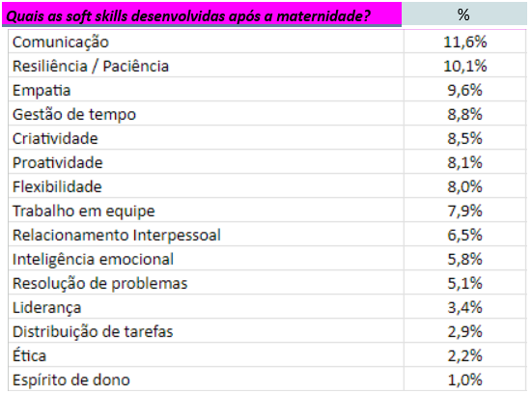Viewport: 532px width, 394px height.
Task: Click the Trabalho em equipe cell
Action: coord(206,211)
